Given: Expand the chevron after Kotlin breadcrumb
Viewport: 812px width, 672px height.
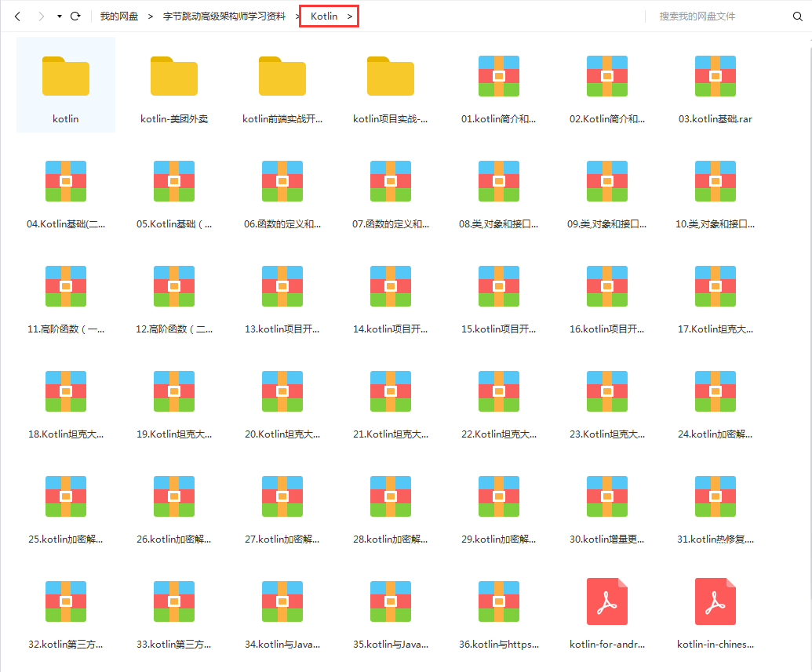Looking at the screenshot, I should (x=350, y=16).
